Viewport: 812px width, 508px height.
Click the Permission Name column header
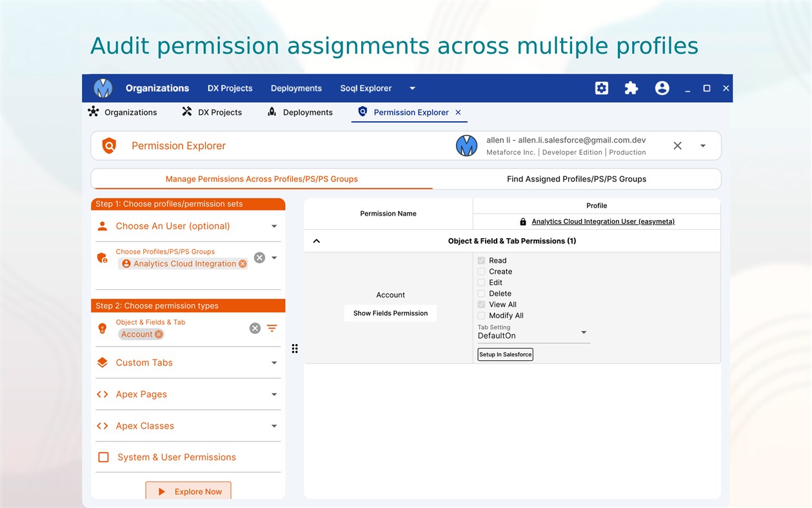tap(388, 214)
